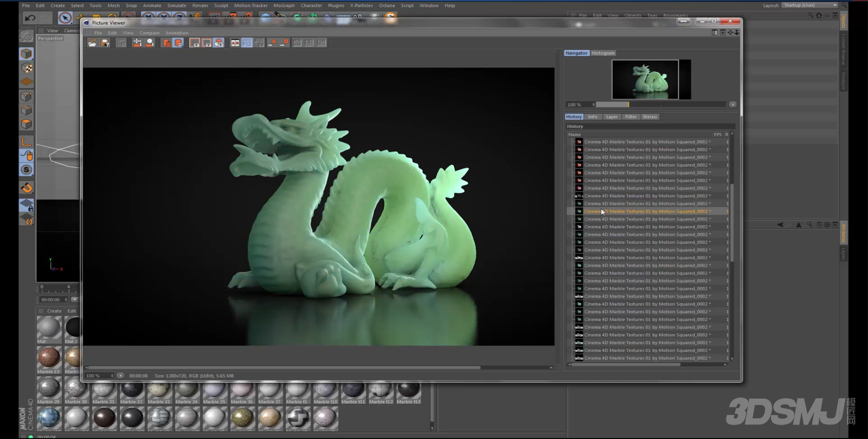
Task: Activate Model mode cube icon
Action: point(26,53)
